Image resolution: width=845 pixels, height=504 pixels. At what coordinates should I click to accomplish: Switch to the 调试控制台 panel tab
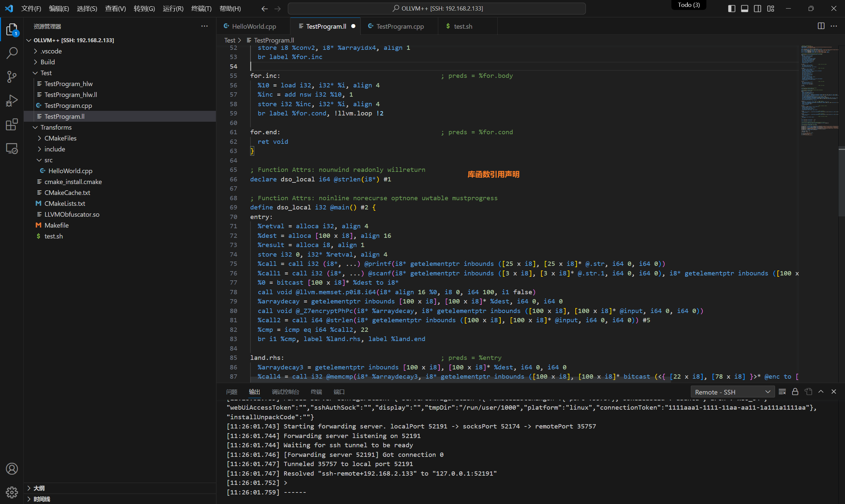(x=286, y=392)
